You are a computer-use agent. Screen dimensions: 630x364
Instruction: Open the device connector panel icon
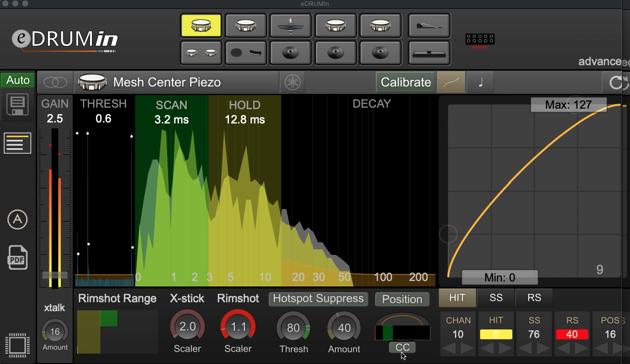click(480, 40)
